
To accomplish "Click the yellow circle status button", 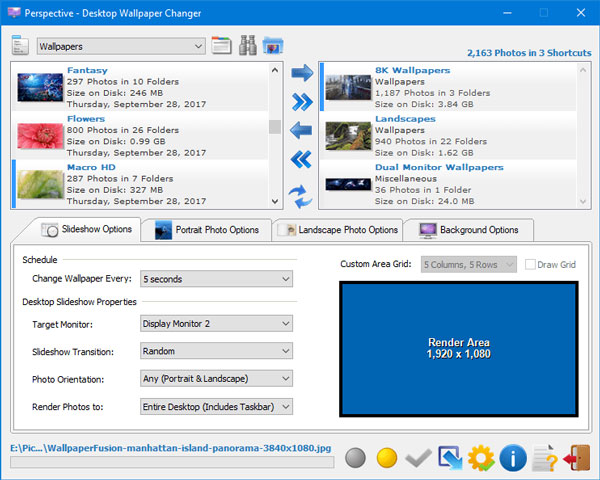I will pyautogui.click(x=387, y=458).
